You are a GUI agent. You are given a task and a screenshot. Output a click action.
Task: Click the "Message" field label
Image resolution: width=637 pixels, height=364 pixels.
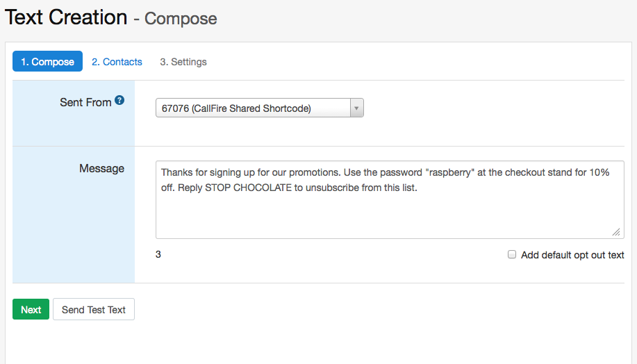pos(101,168)
